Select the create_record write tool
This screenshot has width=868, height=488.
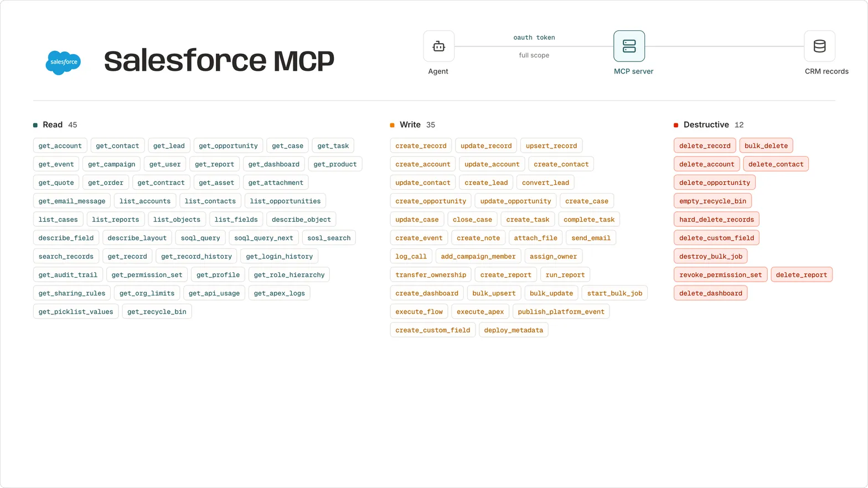point(421,146)
